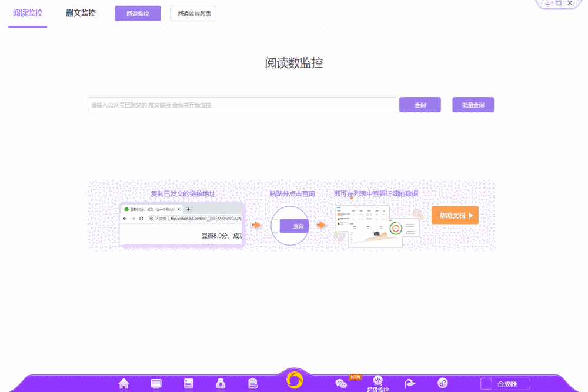Switch to the 刷文监控 tab

(81, 12)
